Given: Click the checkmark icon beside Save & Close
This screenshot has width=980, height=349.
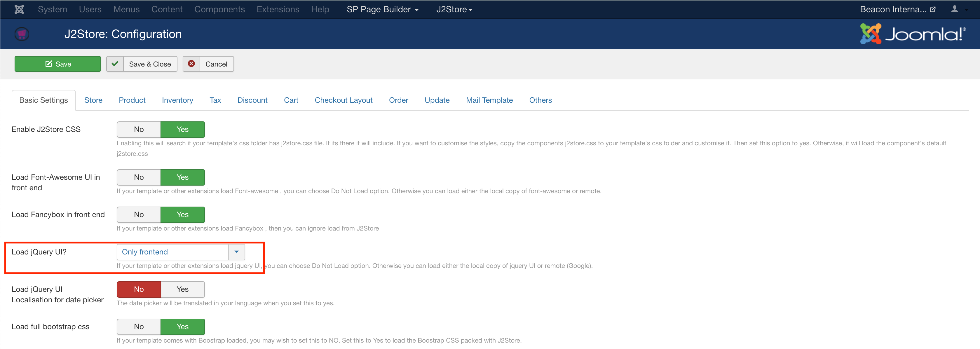Looking at the screenshot, I should (x=115, y=64).
